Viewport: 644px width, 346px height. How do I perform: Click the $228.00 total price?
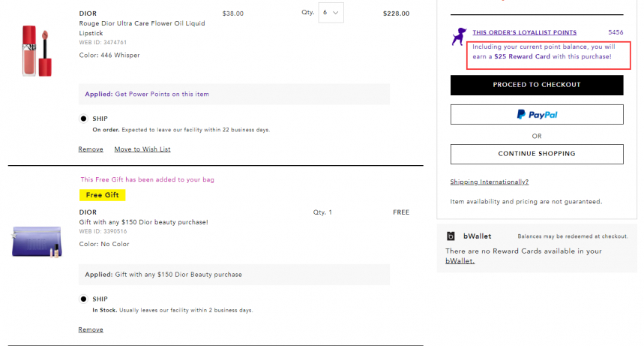click(x=396, y=14)
